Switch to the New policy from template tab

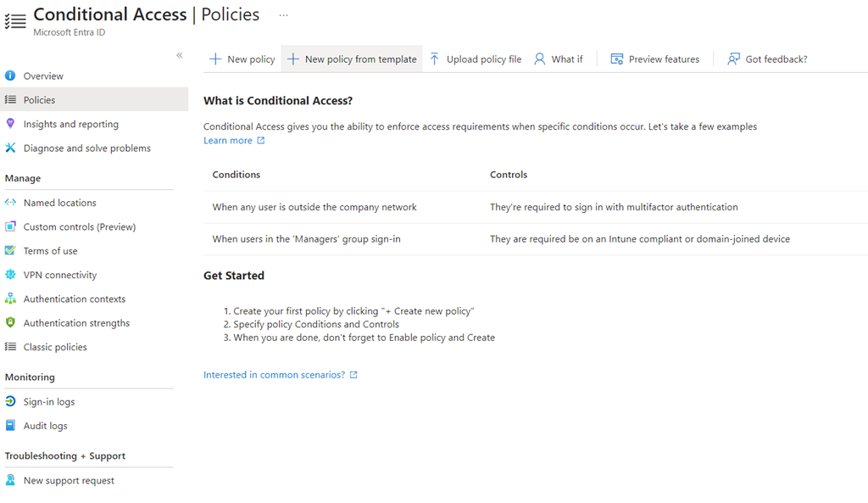[x=353, y=59]
